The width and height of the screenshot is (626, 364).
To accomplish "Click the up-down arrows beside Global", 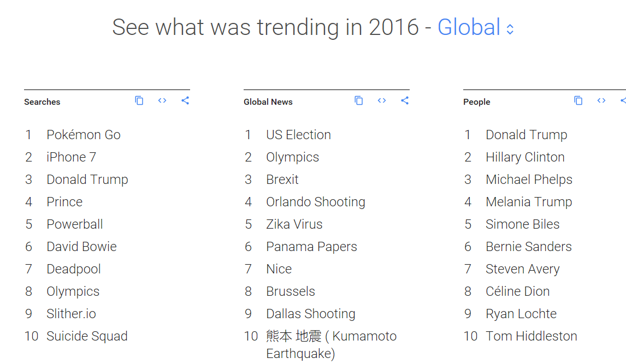I will point(510,29).
